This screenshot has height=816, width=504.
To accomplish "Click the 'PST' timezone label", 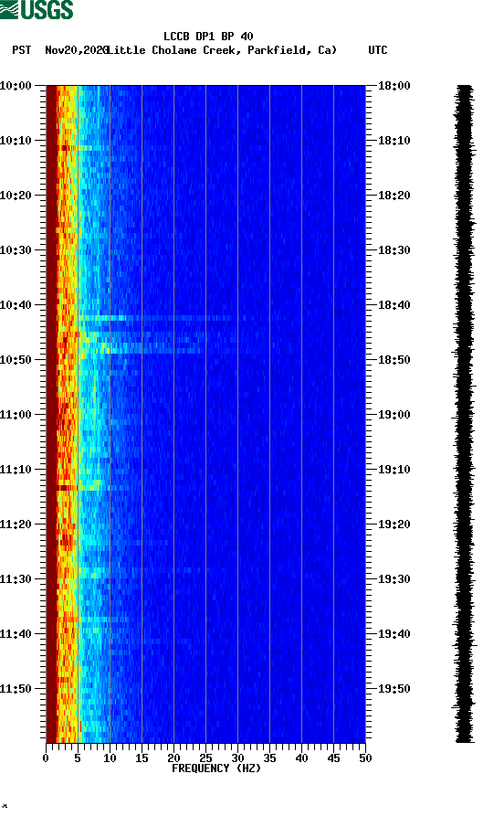I will click(x=21, y=50).
